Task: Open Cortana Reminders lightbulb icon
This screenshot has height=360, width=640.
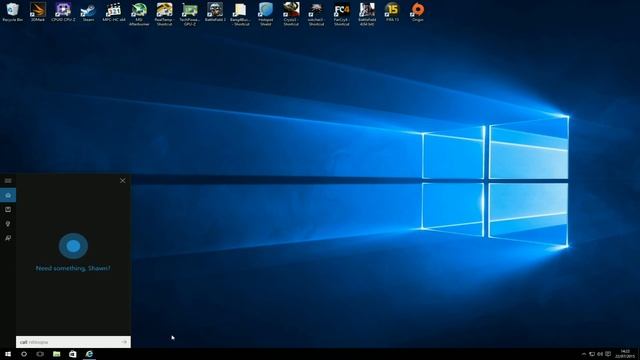Action: [x=8, y=224]
